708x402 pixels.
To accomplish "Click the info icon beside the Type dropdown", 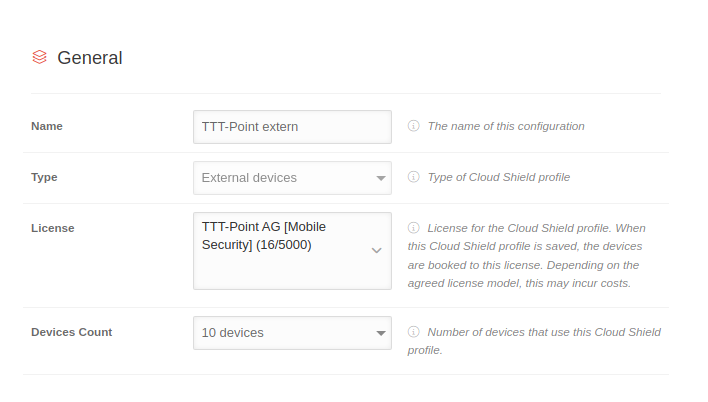I will 413,178.
